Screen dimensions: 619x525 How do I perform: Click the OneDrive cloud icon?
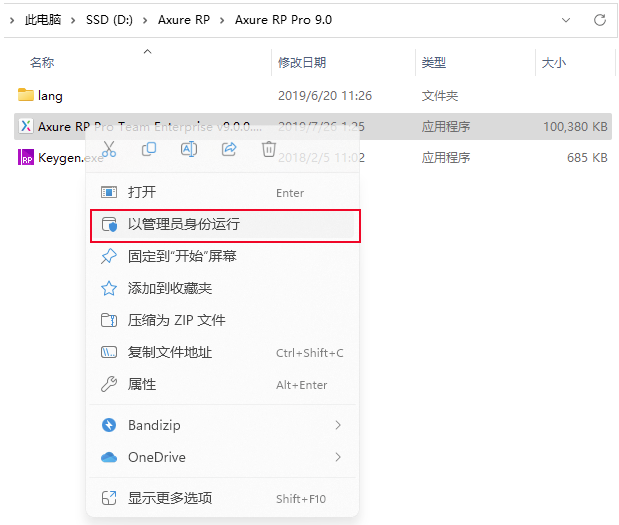[x=109, y=457]
